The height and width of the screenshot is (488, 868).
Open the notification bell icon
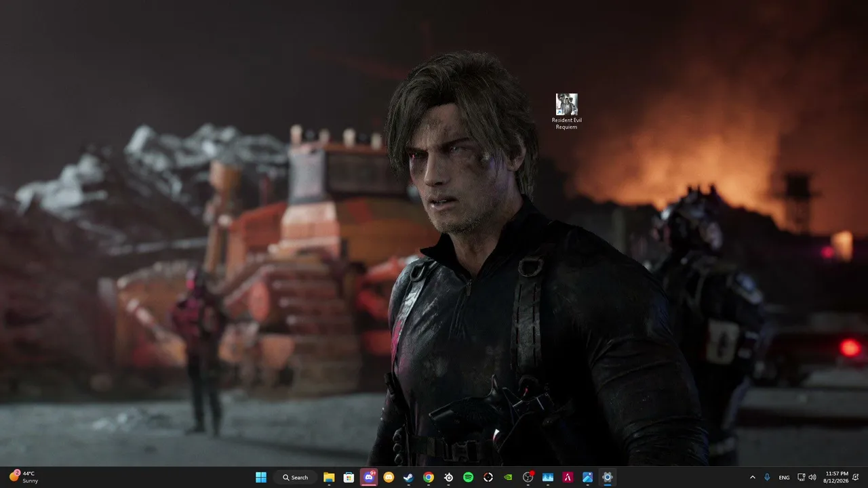click(x=856, y=477)
